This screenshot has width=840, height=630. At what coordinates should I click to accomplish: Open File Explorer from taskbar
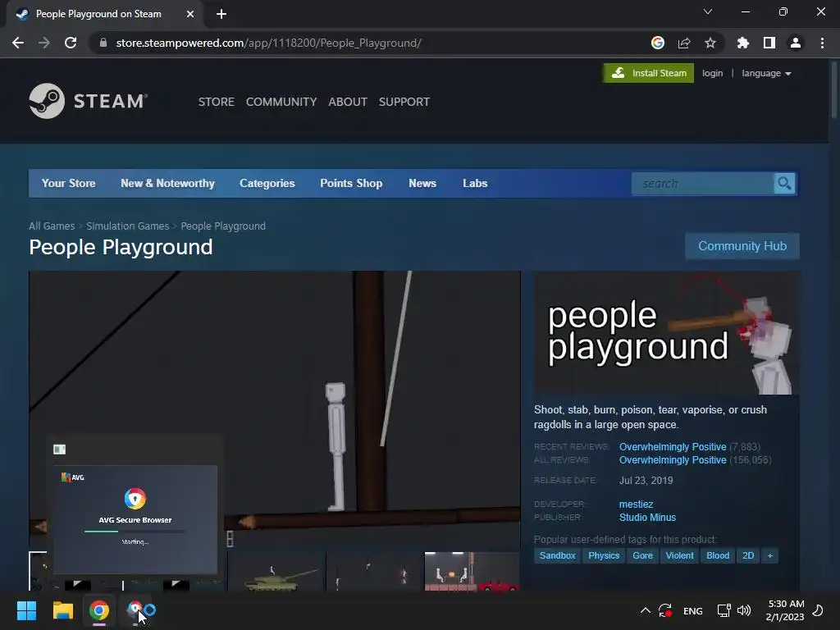tap(62, 610)
